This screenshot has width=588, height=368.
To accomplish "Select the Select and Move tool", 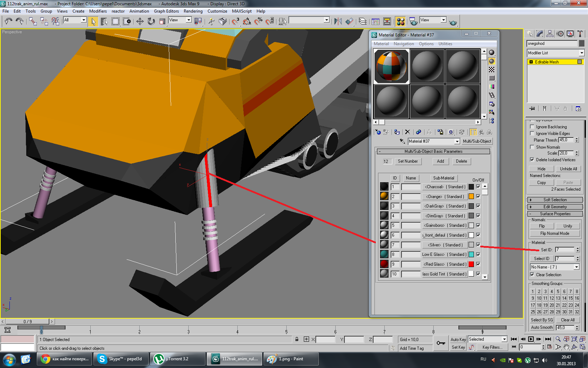I will [x=140, y=21].
